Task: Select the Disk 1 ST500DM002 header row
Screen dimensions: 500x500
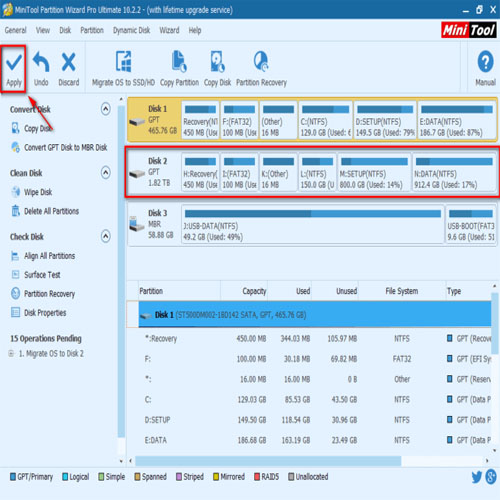Action: 315,314
